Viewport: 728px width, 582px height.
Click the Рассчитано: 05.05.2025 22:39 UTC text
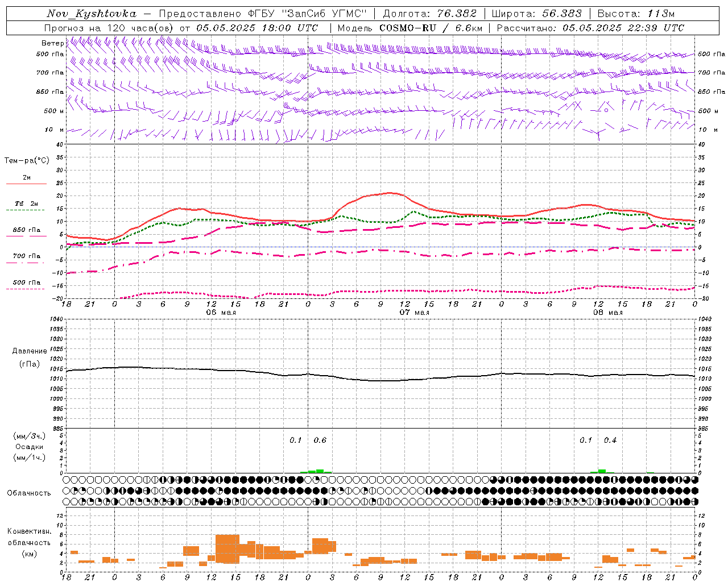pos(590,28)
